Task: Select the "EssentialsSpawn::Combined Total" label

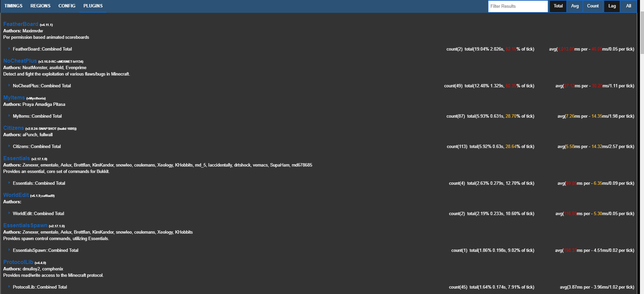Action: (46, 250)
